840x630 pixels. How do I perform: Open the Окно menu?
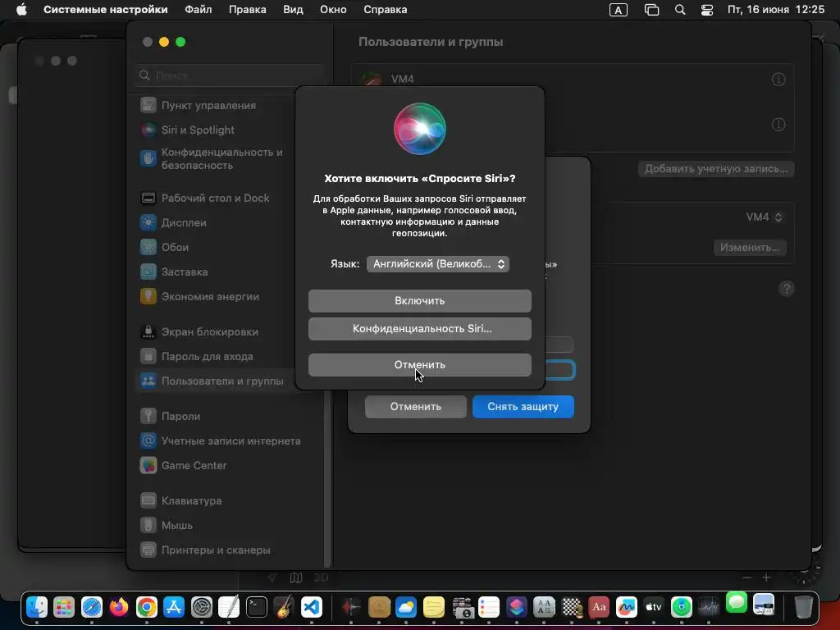[333, 10]
